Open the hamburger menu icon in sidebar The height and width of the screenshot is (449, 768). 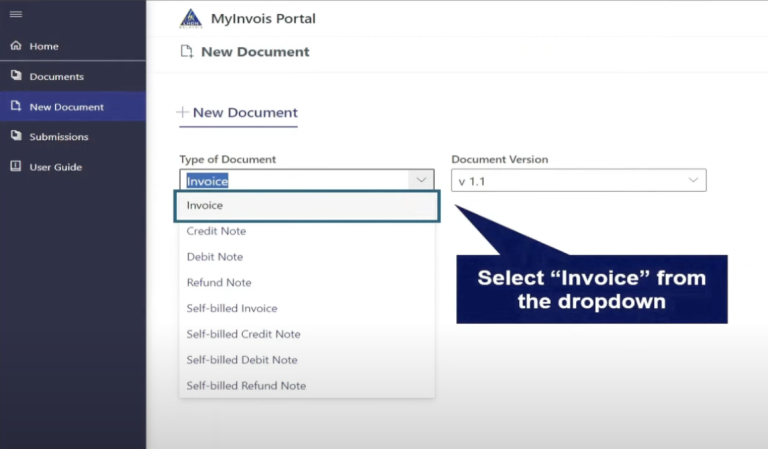point(16,14)
